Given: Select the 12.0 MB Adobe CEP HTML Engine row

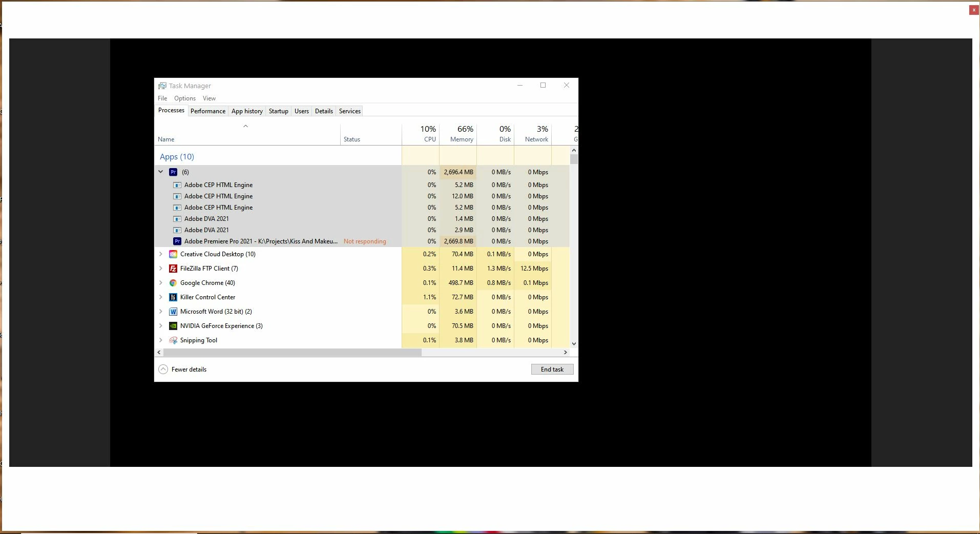Looking at the screenshot, I should tap(362, 196).
